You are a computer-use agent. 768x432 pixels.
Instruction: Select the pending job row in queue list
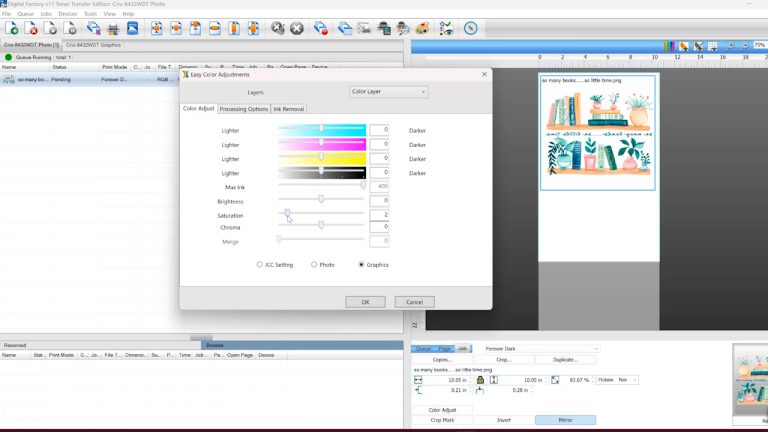(91, 79)
